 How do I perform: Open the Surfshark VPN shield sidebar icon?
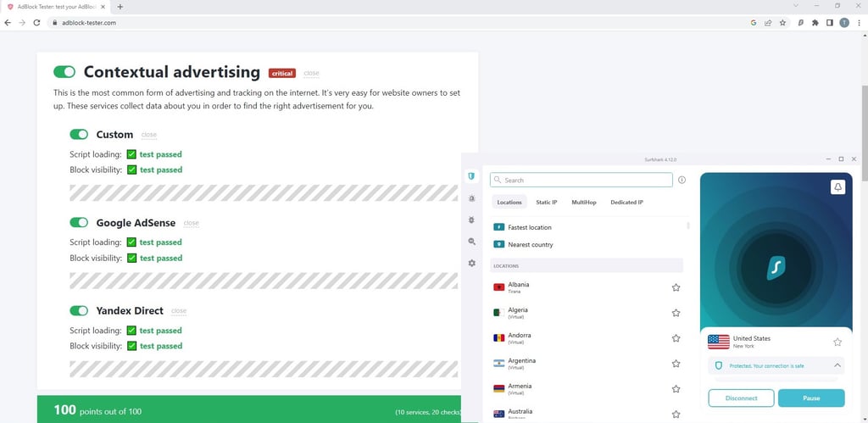471,176
